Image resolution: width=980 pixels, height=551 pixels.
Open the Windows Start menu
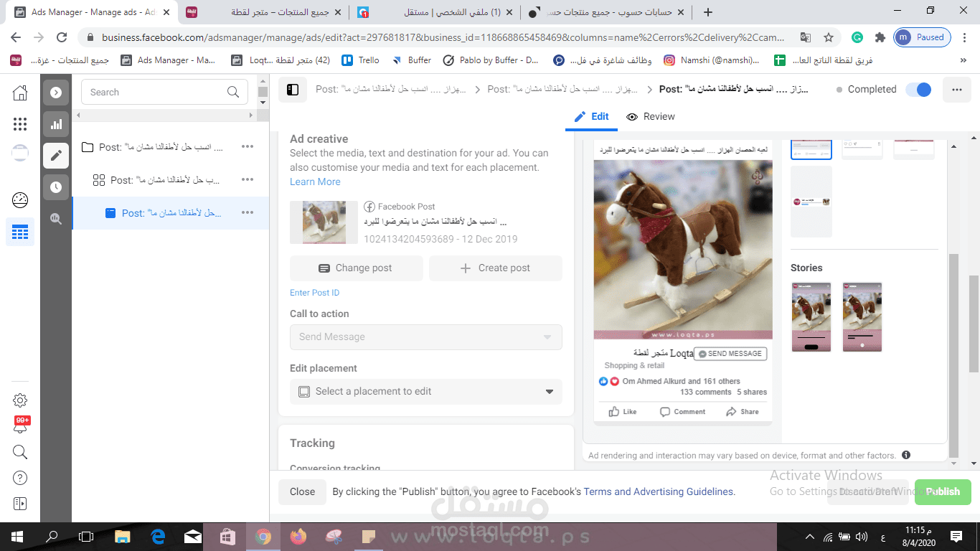[17, 536]
